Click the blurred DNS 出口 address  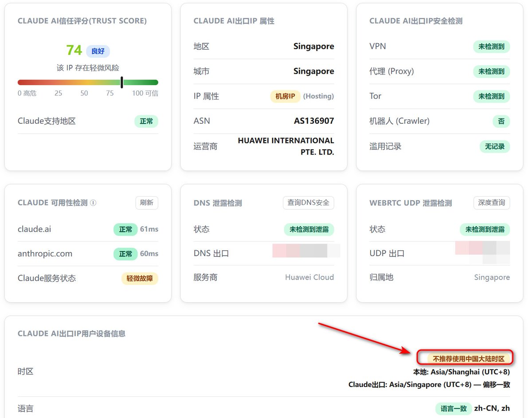306,251
